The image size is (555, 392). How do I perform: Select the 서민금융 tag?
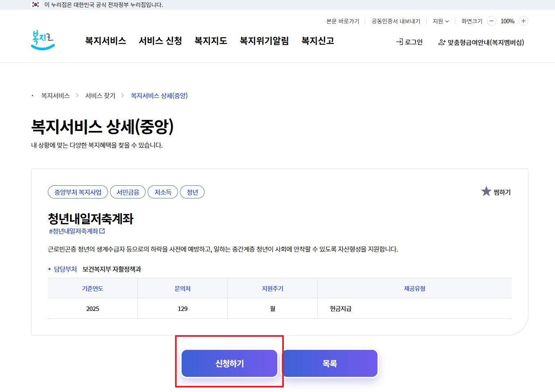(128, 192)
